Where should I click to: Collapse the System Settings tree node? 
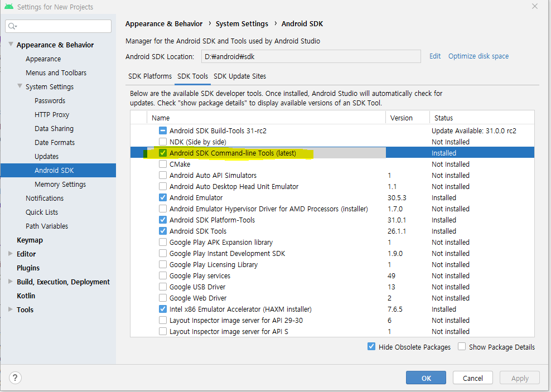pyautogui.click(x=20, y=86)
